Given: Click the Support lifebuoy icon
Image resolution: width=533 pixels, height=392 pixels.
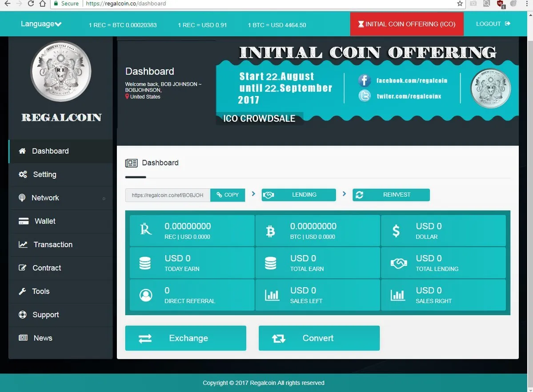Looking at the screenshot, I should point(22,315).
